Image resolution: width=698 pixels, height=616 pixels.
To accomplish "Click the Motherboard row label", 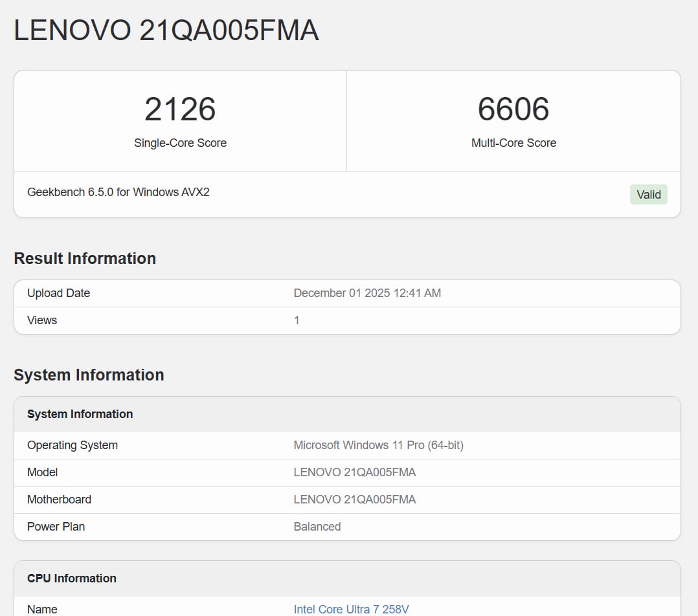I will 59,500.
